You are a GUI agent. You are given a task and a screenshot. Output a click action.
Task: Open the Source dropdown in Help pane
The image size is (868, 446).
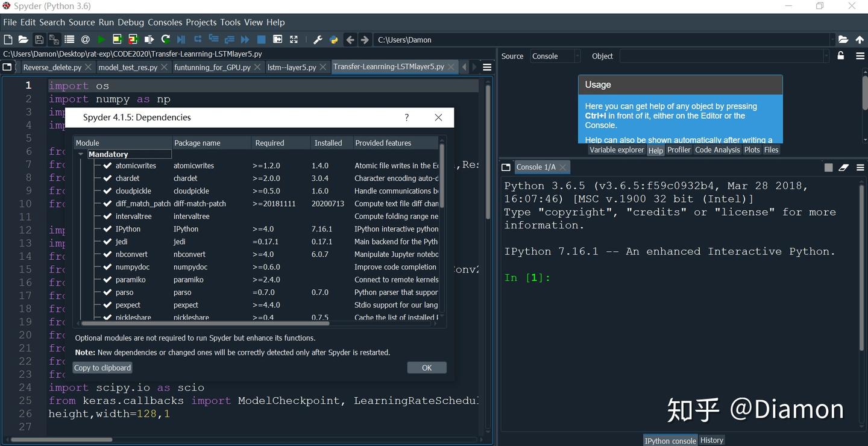click(x=555, y=56)
